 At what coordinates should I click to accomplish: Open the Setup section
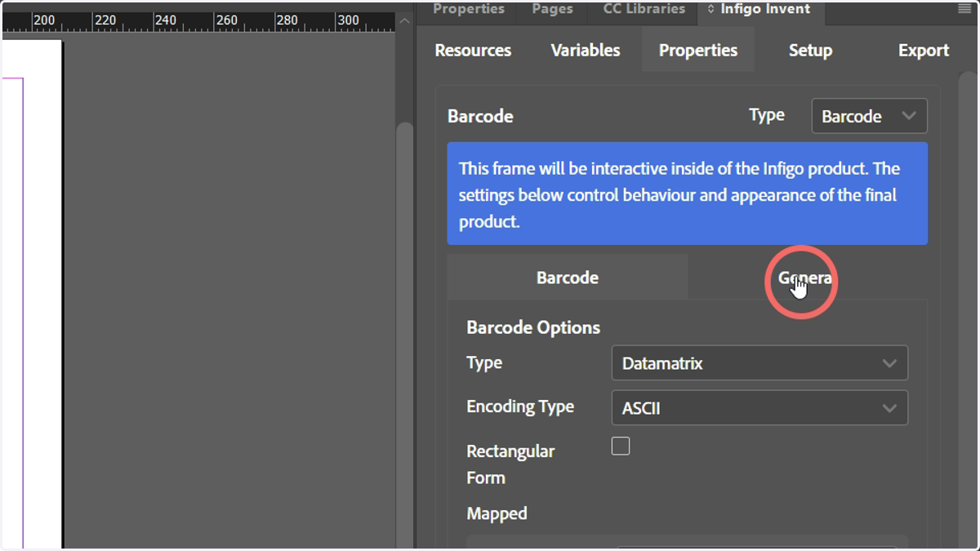tap(810, 51)
